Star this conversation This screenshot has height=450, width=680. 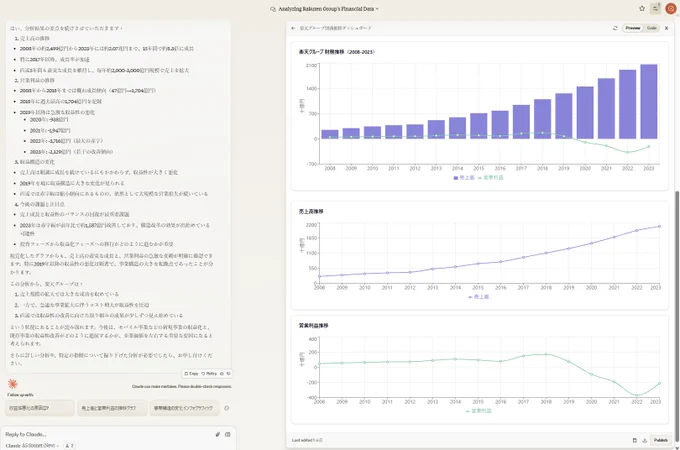[x=642, y=8]
